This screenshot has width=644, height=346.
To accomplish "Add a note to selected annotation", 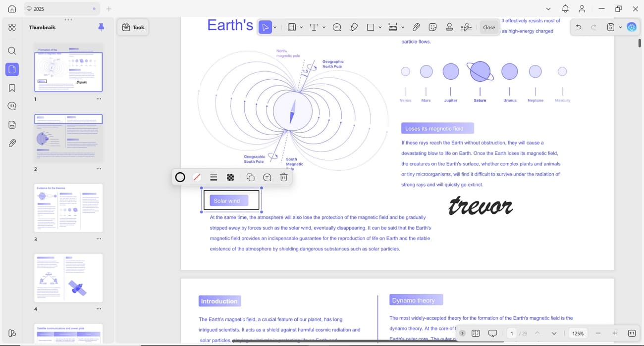I will point(267,177).
